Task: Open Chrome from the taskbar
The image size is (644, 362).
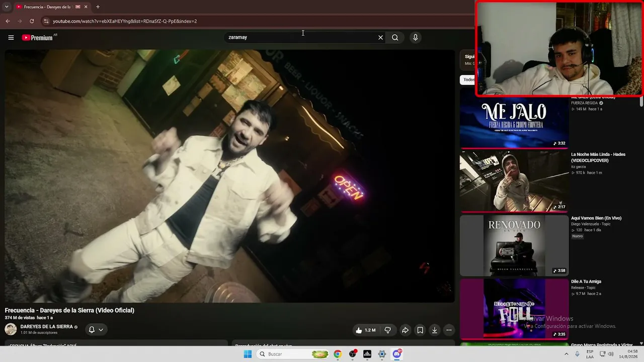Action: click(338, 354)
